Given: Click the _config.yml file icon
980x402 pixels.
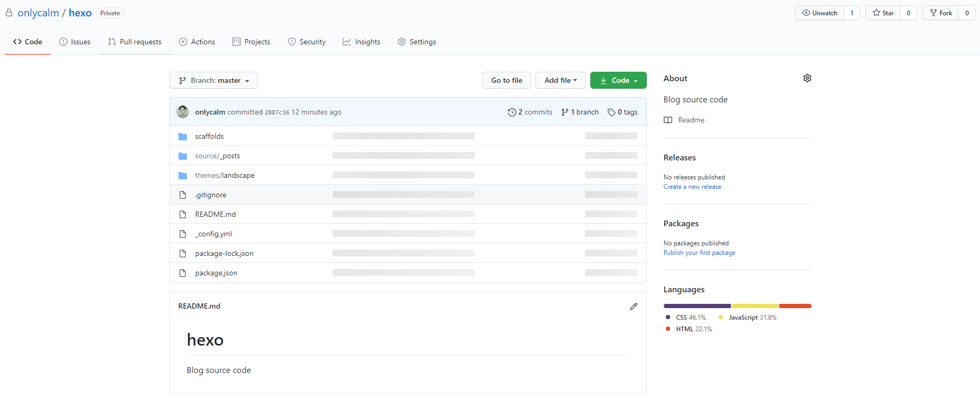Looking at the screenshot, I should [183, 234].
